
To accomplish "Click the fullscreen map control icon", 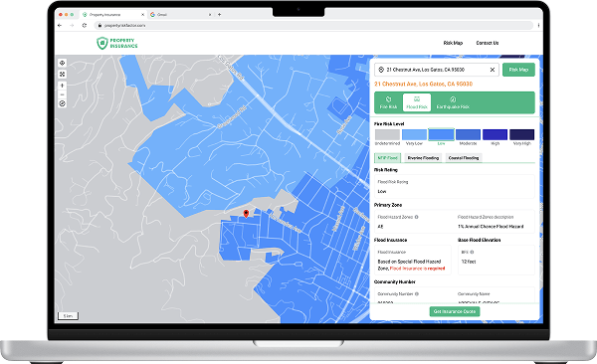I will pyautogui.click(x=63, y=74).
